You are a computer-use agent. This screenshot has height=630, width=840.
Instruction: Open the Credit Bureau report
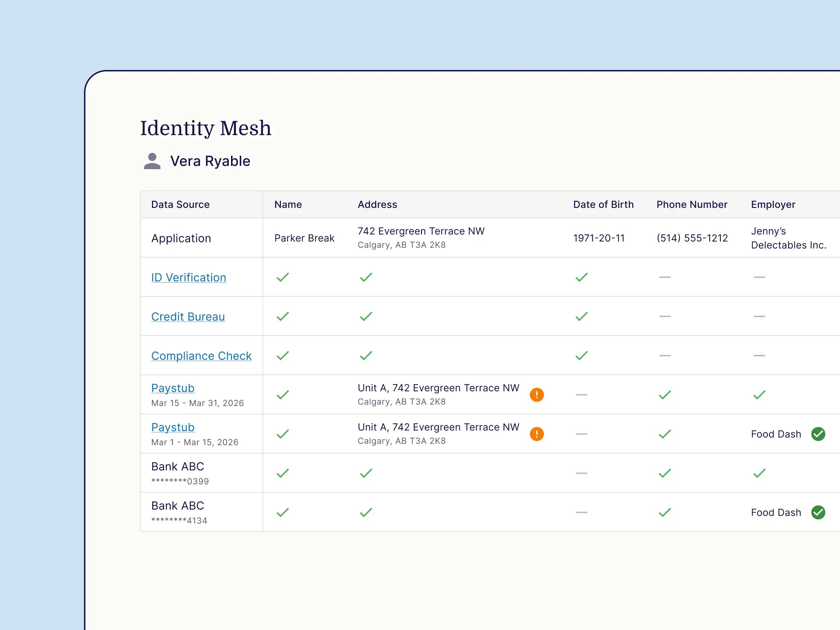tap(188, 316)
